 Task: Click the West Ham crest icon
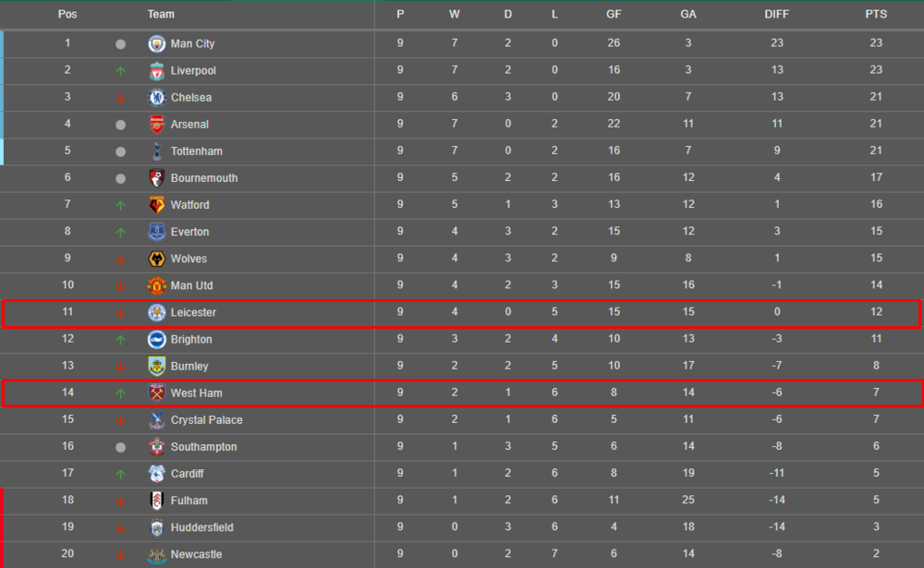click(x=156, y=393)
